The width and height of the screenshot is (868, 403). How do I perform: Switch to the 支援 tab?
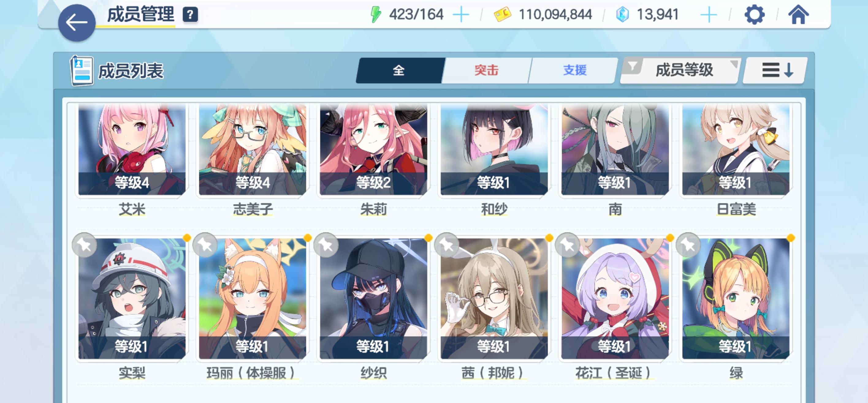pyautogui.click(x=574, y=70)
